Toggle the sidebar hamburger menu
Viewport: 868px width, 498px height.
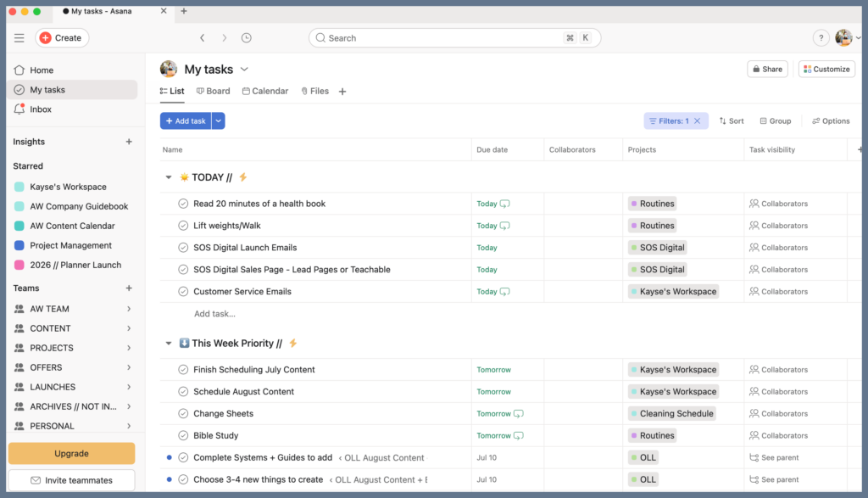pos(19,37)
